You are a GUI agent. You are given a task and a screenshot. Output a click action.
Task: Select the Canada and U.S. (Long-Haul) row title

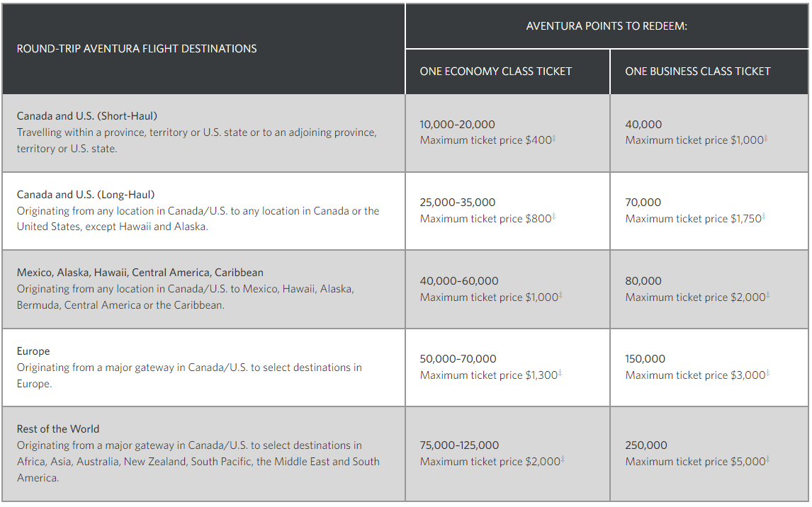tap(86, 195)
